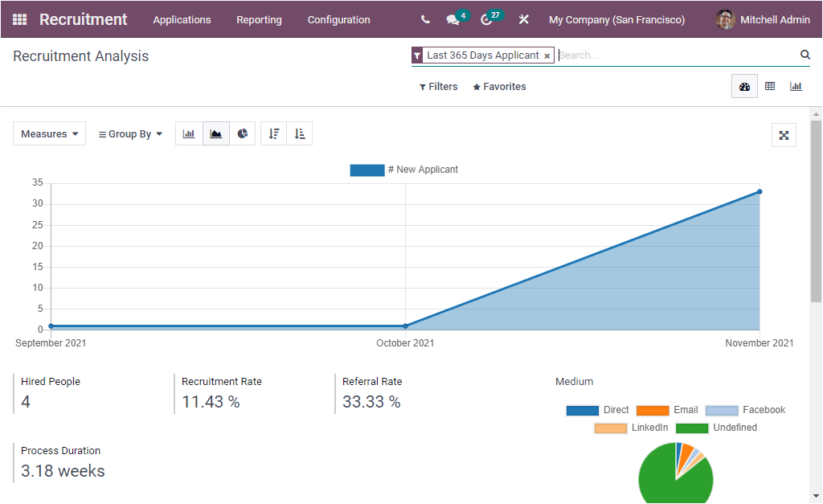The height and width of the screenshot is (504, 823).
Task: Switch to the bar chart icon
Action: click(x=188, y=133)
